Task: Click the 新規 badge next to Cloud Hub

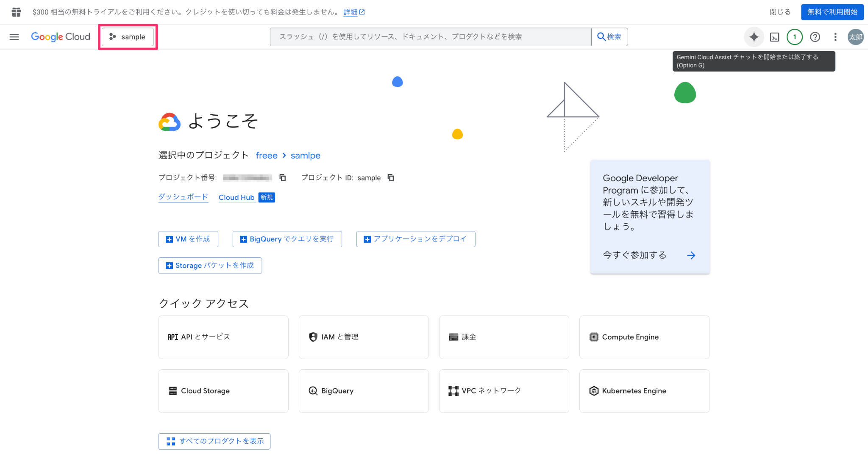Action: (267, 197)
